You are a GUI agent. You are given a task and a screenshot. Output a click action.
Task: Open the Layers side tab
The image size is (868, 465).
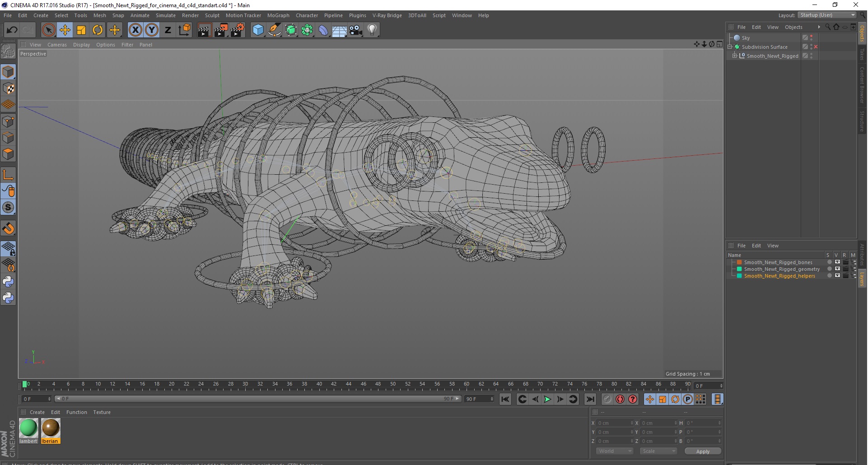click(x=862, y=279)
